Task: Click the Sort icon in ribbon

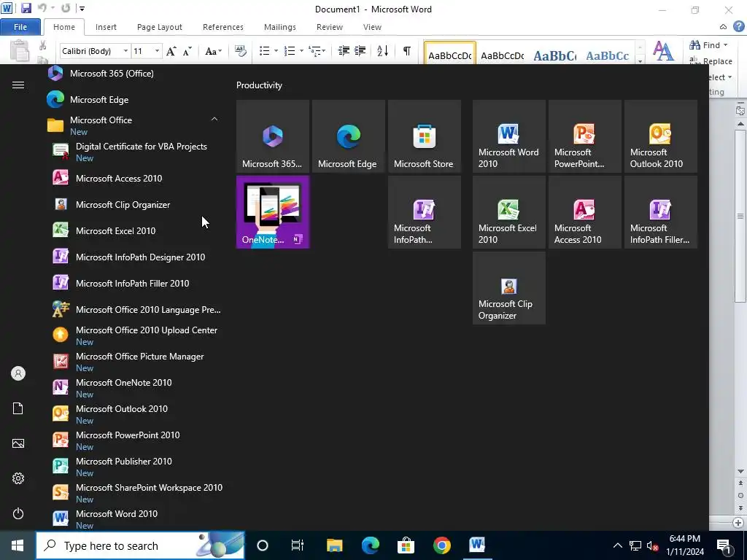Action: pos(382,51)
